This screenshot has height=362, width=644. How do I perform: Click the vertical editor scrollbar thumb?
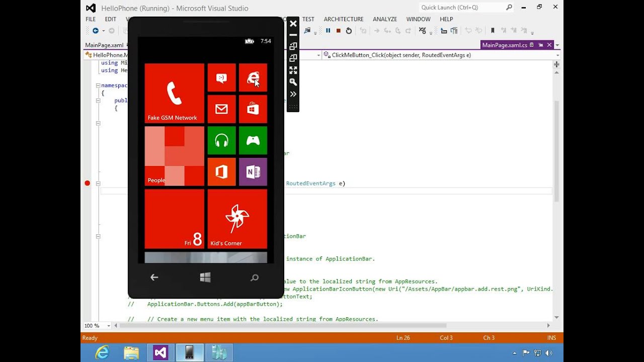click(556, 151)
